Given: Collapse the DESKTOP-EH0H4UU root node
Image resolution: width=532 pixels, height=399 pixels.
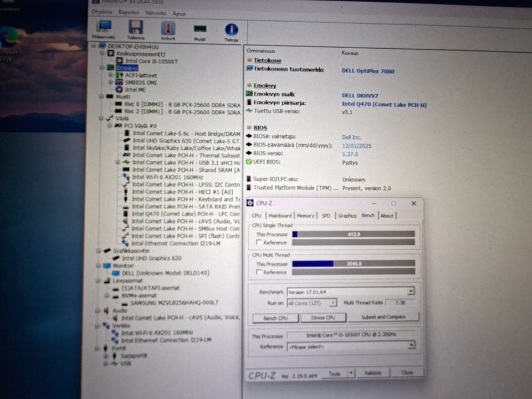Looking at the screenshot, I should pos(93,45).
